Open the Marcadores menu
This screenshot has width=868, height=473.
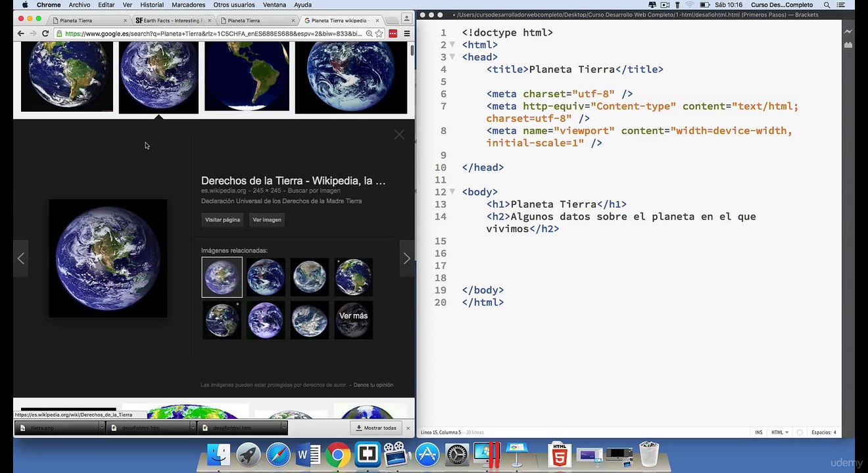coord(189,5)
